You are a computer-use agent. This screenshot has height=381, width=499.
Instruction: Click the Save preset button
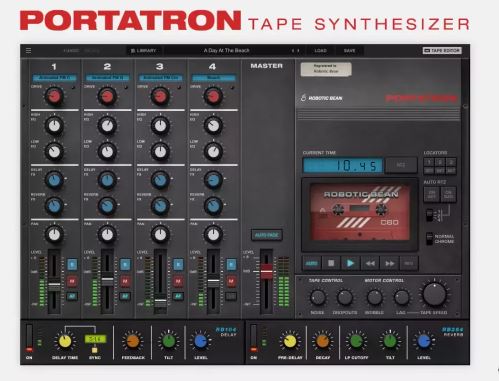[349, 51]
